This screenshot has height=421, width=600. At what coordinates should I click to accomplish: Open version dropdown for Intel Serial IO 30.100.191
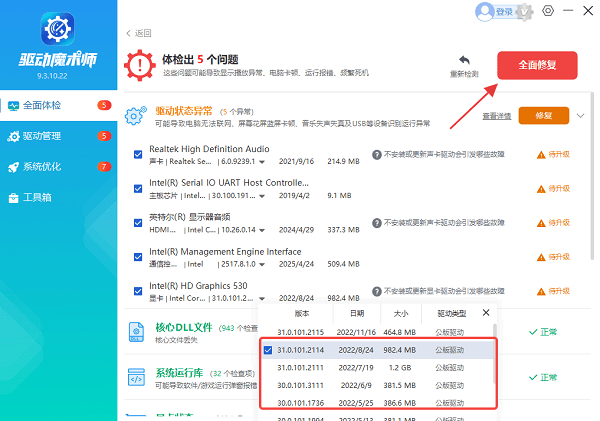(262, 196)
